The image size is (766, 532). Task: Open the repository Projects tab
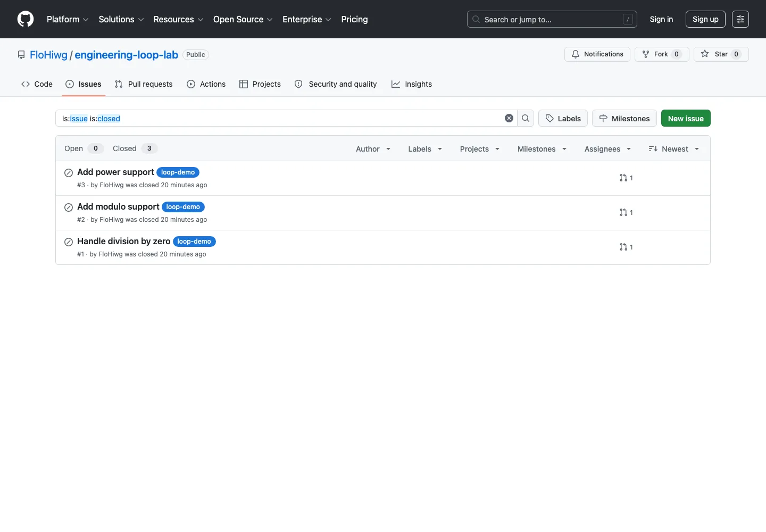tap(260, 84)
